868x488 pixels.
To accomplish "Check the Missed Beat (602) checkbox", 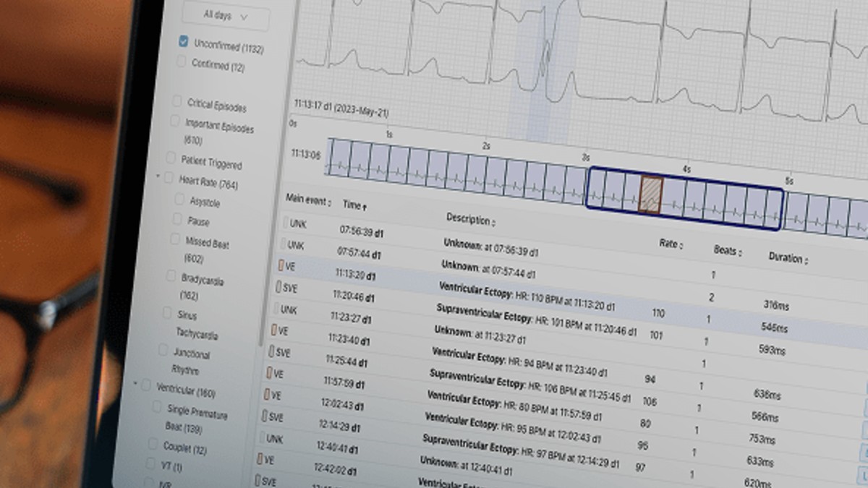I will pyautogui.click(x=175, y=239).
